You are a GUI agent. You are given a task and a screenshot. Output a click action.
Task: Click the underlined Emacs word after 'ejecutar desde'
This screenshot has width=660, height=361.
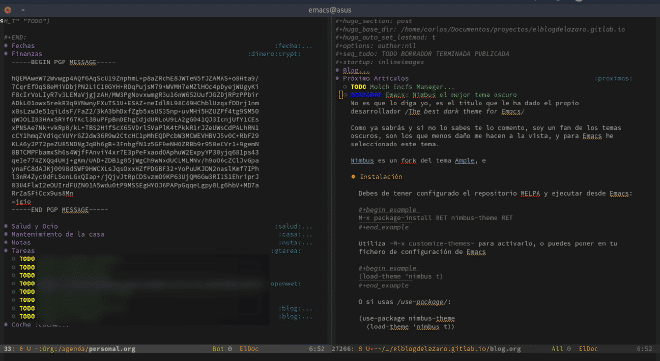pyautogui.click(x=619, y=194)
